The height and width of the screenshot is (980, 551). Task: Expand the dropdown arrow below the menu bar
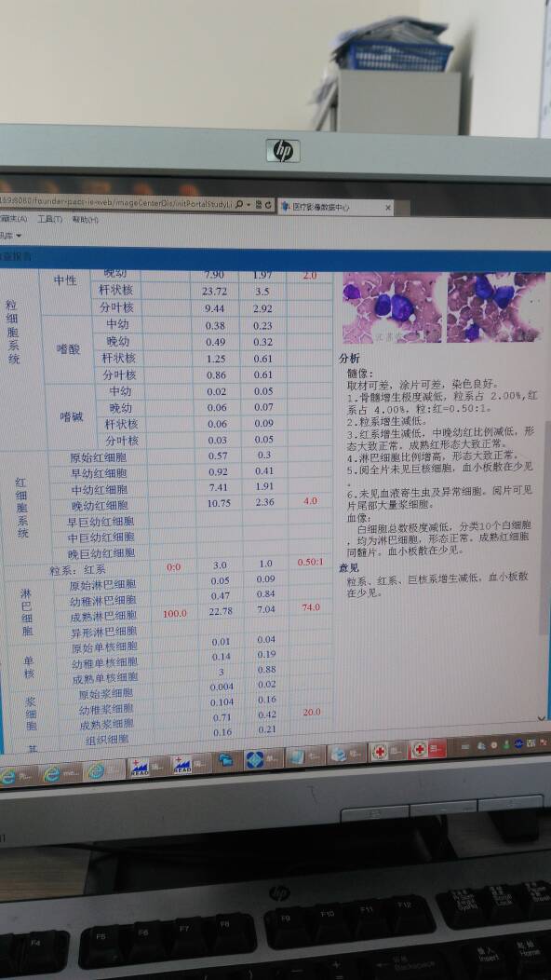click(18, 236)
